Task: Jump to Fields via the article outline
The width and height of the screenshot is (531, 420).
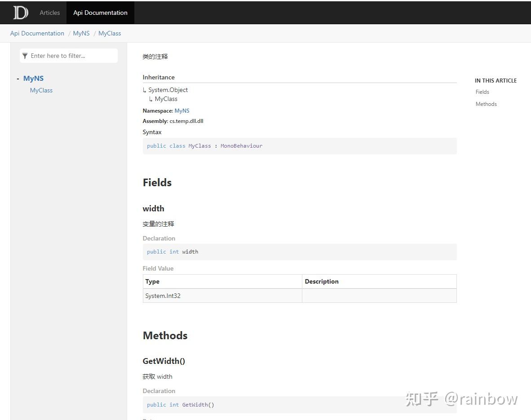Action: pyautogui.click(x=482, y=92)
